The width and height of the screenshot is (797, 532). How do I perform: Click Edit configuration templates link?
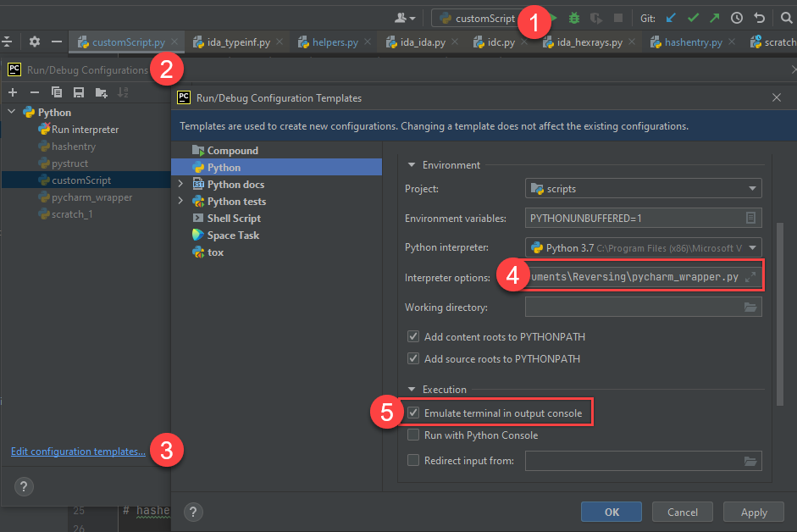(x=78, y=452)
